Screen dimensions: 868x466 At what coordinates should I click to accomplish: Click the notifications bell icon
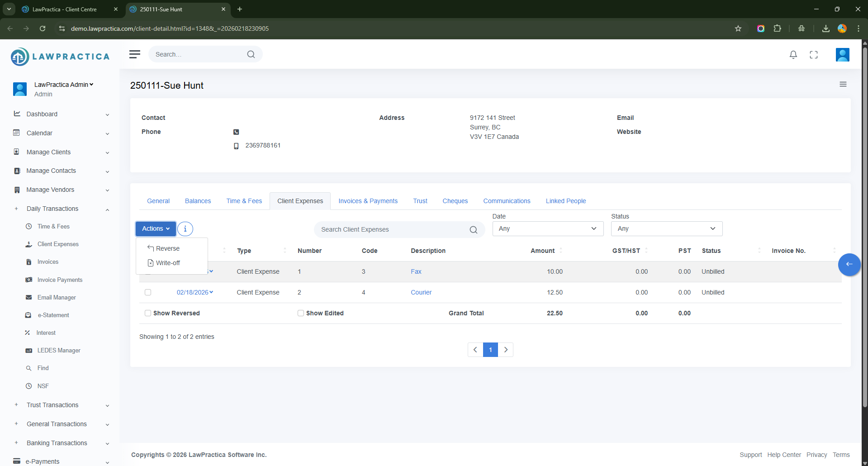[793, 55]
